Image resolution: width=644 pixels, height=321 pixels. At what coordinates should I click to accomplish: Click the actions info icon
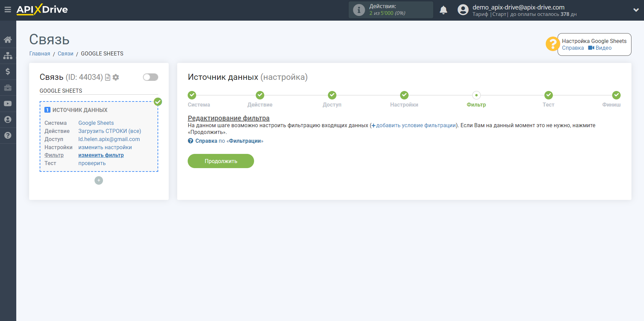359,10
